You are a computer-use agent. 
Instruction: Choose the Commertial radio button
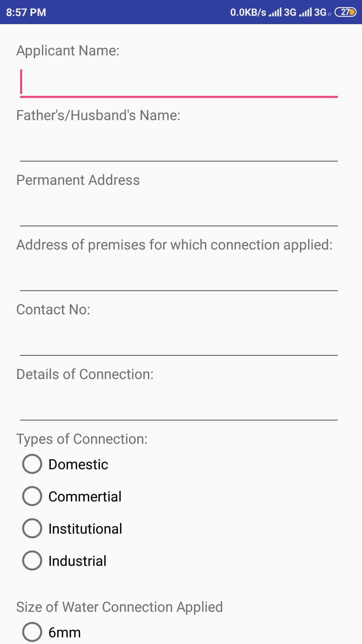point(32,496)
